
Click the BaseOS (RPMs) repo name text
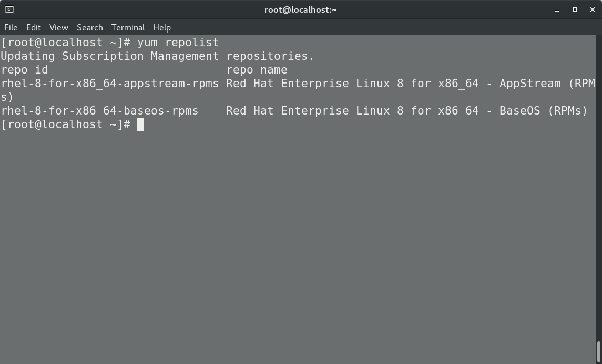407,111
